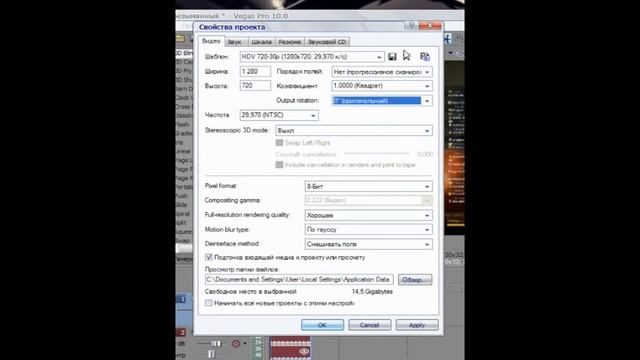This screenshot has height=360, width=640.
Task: Open the Частота frame rate dropdown
Action: click(279, 116)
